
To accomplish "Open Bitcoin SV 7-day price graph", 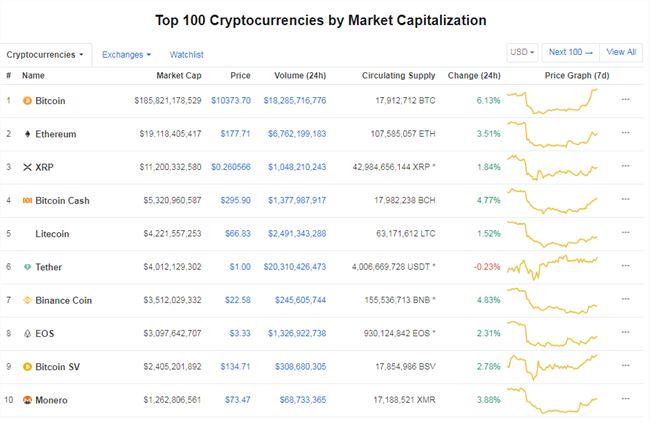I will pyautogui.click(x=552, y=366).
